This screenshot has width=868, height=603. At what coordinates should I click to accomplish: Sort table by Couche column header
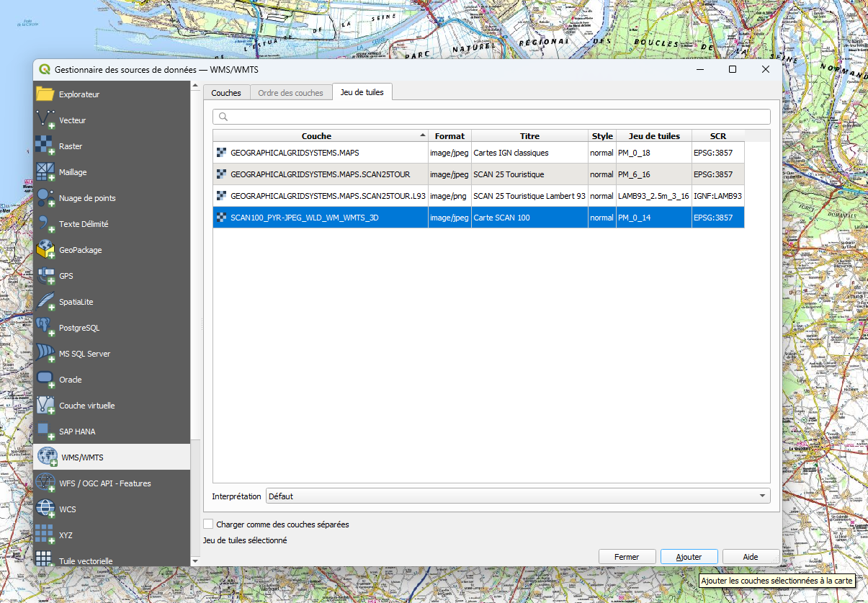coord(317,136)
